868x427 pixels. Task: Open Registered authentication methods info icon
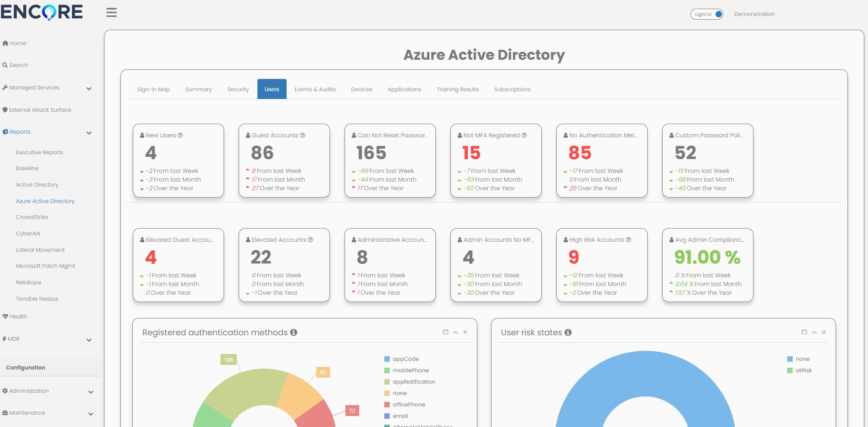click(x=294, y=333)
